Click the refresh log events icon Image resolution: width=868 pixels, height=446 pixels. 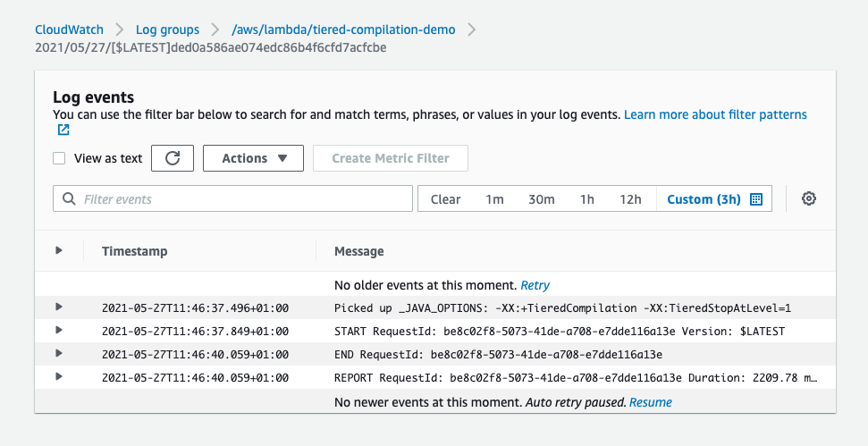173,158
